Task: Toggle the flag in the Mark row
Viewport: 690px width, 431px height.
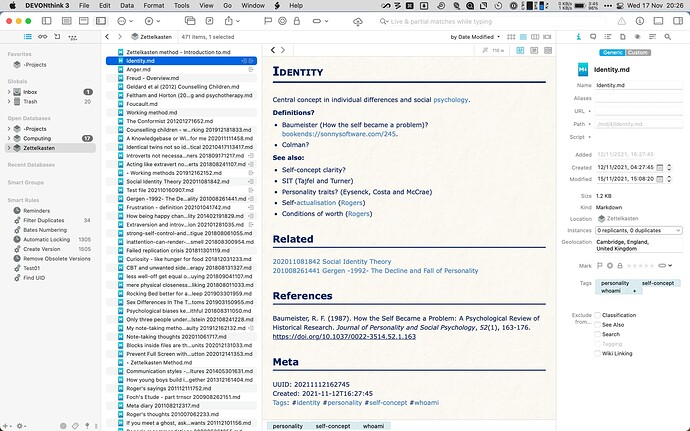Action: 599,265
